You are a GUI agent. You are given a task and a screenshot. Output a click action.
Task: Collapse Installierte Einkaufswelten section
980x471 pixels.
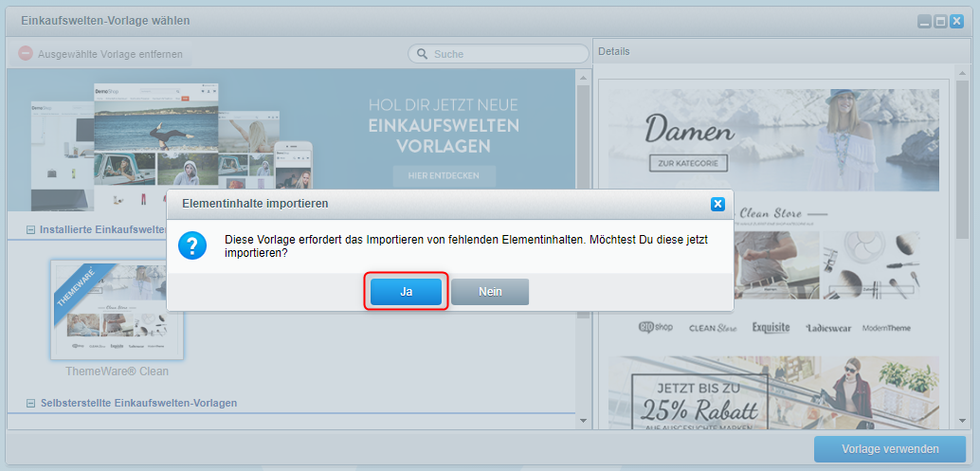coord(30,230)
